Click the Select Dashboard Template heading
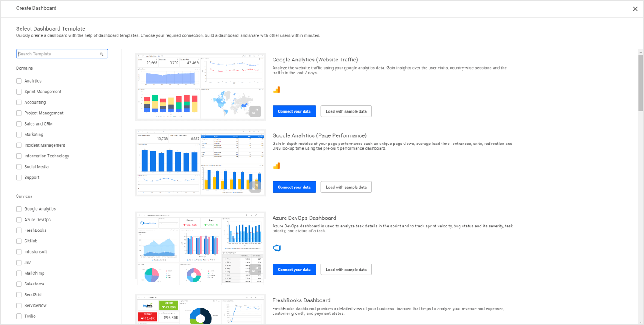 tap(51, 29)
